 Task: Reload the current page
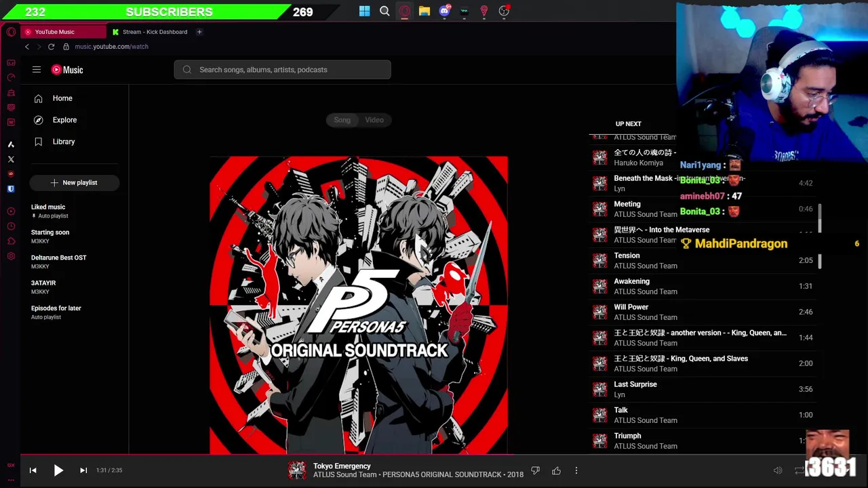[51, 47]
